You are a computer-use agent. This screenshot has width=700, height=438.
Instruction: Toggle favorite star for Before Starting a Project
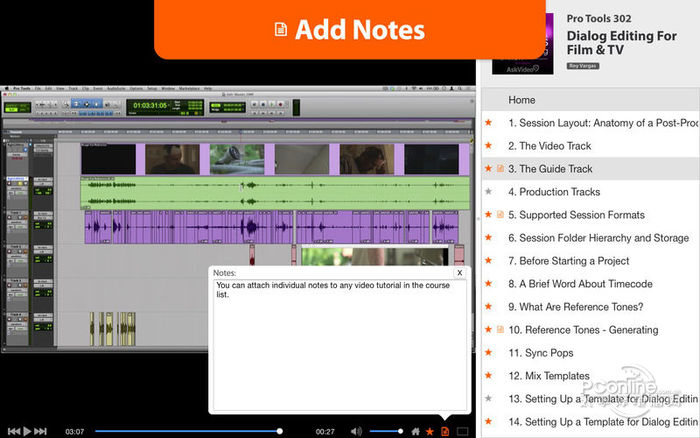[488, 260]
